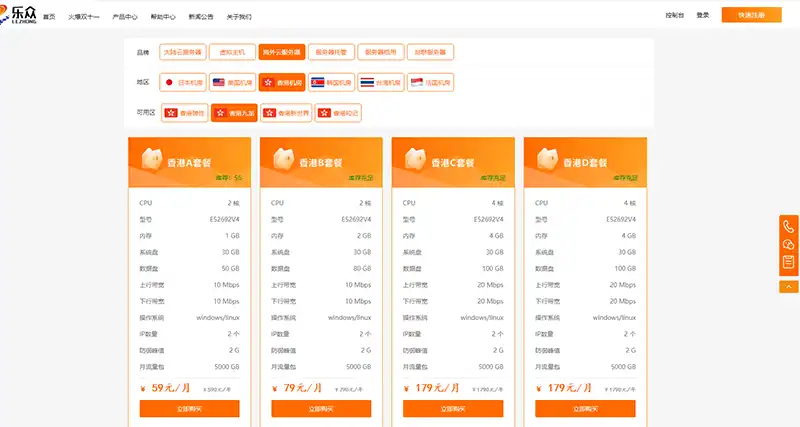Click the package icon on 香港A套餐 card
800x427 pixels.
point(152,159)
